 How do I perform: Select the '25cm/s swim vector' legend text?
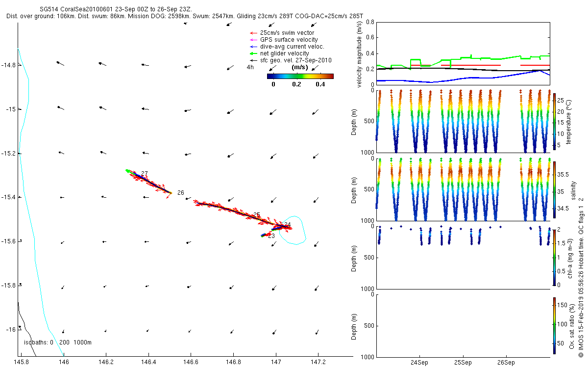coord(287,33)
